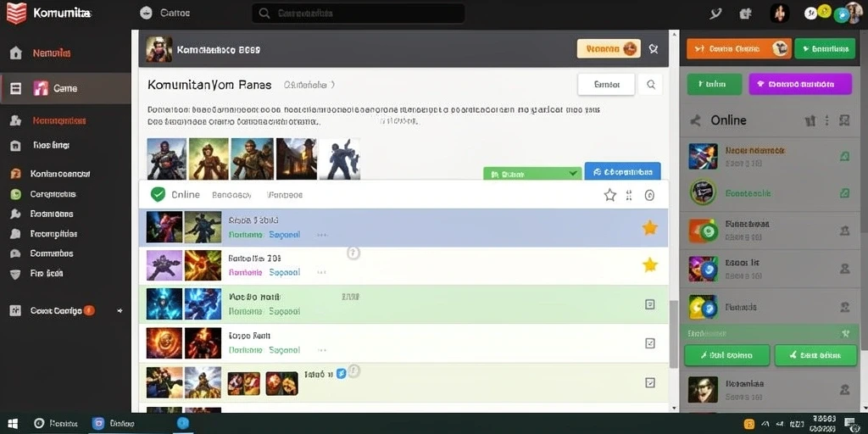This screenshot has width=868, height=434.
Task: Click the small green button left of purple
Action: (714, 84)
